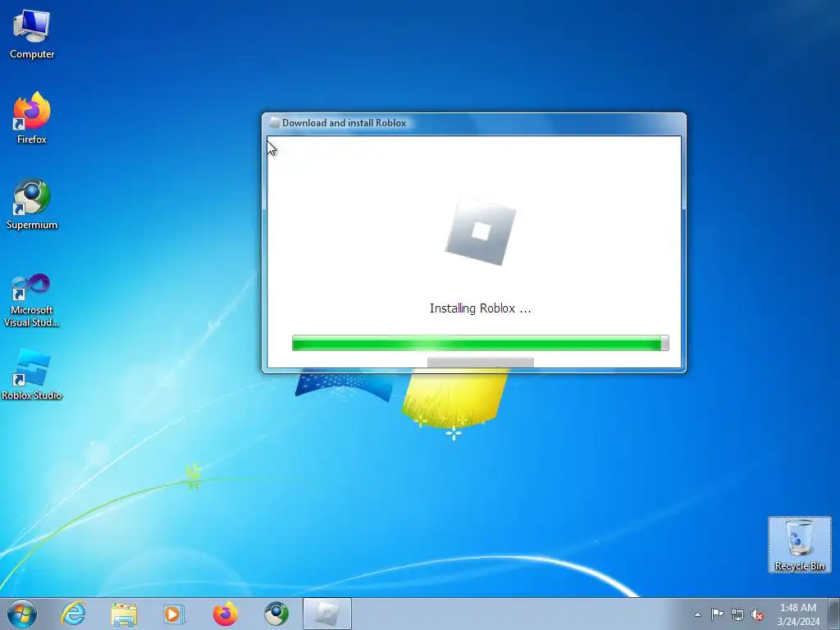Click the "Download and install Roblox" title bar
Screen dimensions: 840x630
(x=473, y=123)
